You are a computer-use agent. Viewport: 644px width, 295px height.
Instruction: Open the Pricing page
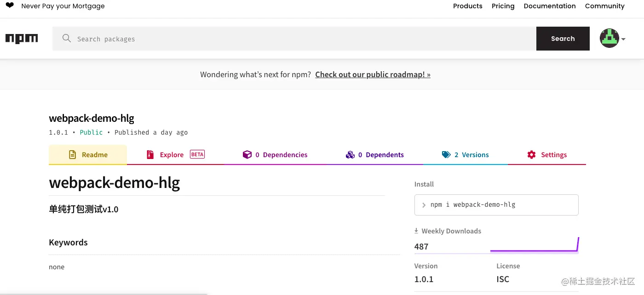(503, 6)
